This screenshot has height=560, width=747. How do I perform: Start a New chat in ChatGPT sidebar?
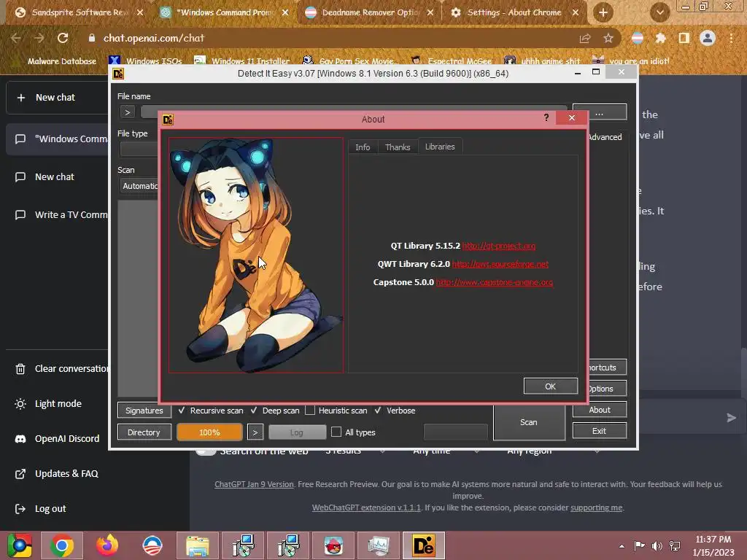[57, 98]
